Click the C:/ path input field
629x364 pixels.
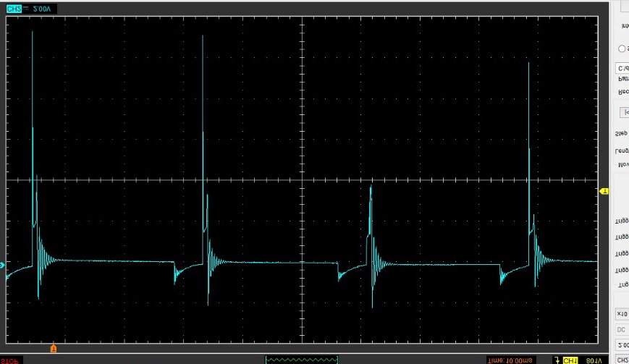pos(621,68)
